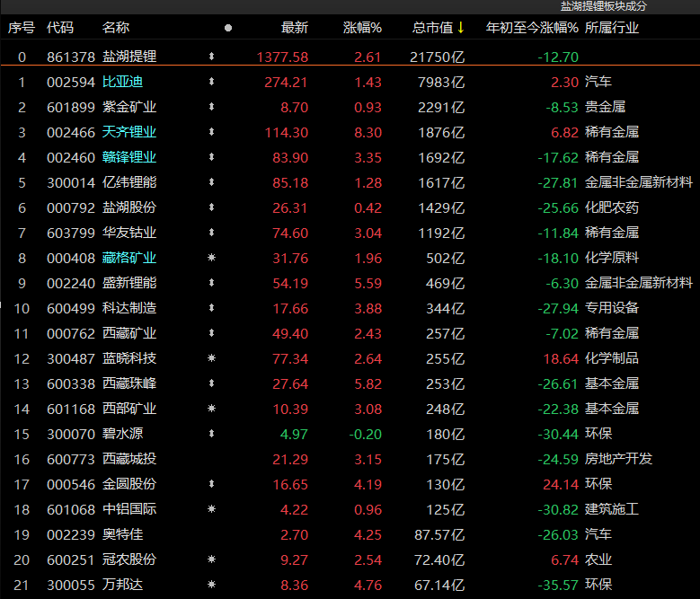Click the circle dot icon in header row
Image resolution: width=700 pixels, height=599 pixels.
[227, 28]
